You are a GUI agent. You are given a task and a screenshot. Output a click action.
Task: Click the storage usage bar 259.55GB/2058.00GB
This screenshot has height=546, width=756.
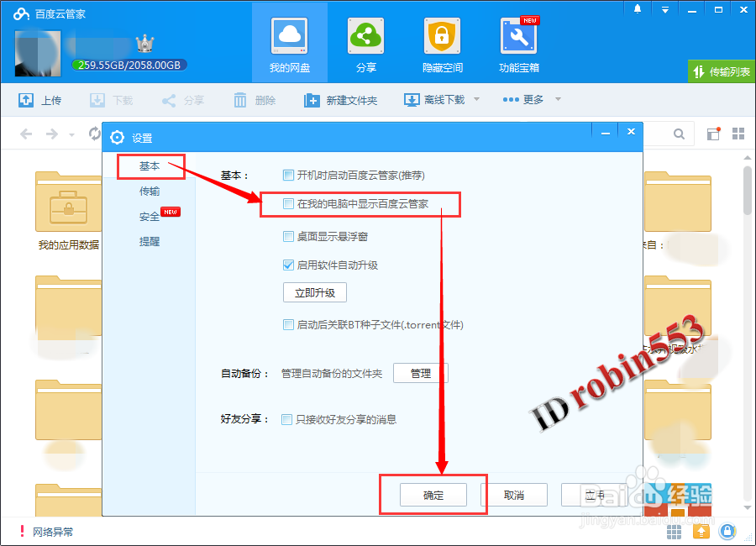point(129,66)
